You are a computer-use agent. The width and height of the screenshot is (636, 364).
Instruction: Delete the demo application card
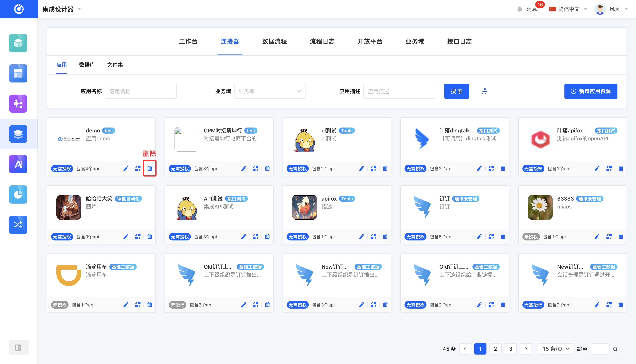tap(149, 169)
